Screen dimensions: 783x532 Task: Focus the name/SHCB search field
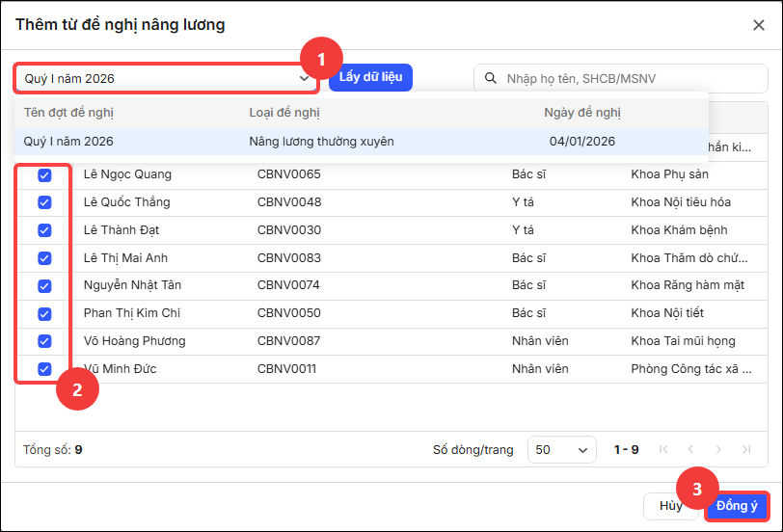621,78
